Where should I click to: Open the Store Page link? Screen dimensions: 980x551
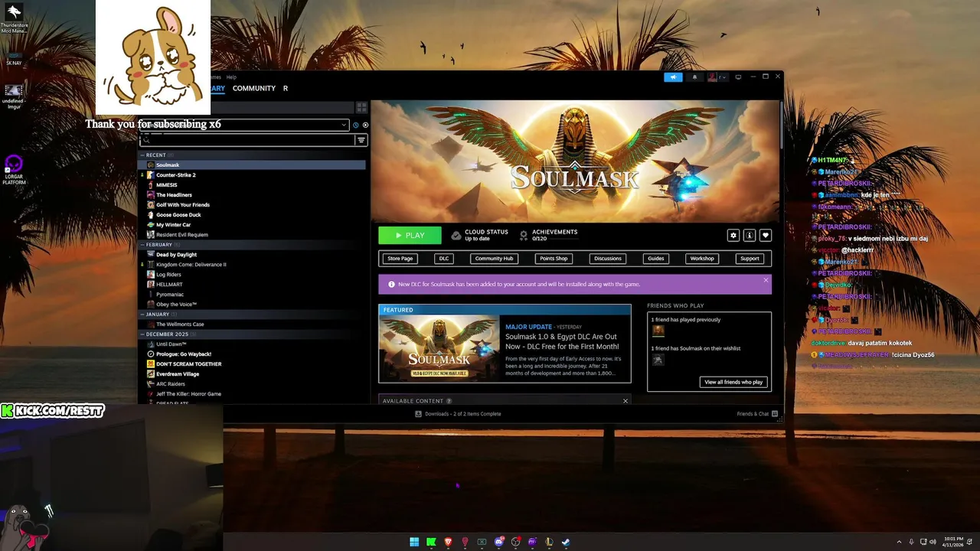click(400, 259)
